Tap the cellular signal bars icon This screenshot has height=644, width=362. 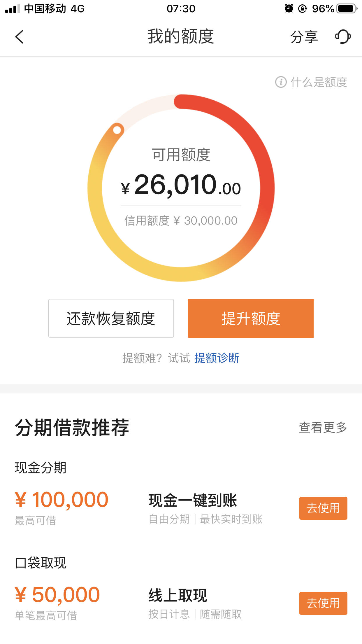pyautogui.click(x=13, y=9)
